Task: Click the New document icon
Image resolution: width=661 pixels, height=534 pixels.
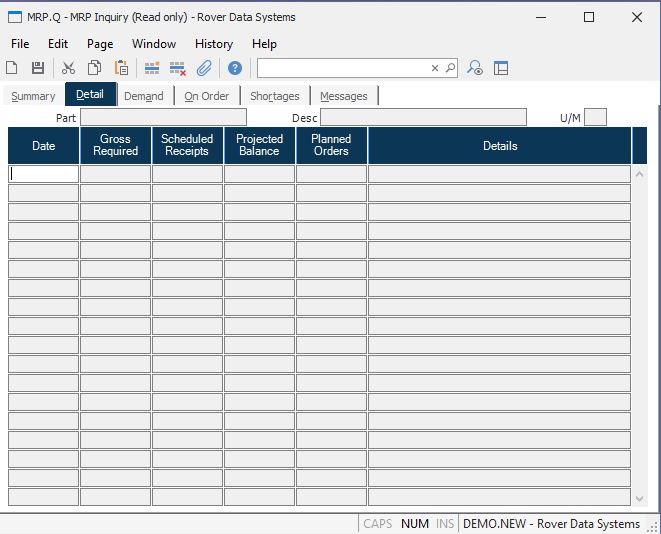Action: pos(12,68)
